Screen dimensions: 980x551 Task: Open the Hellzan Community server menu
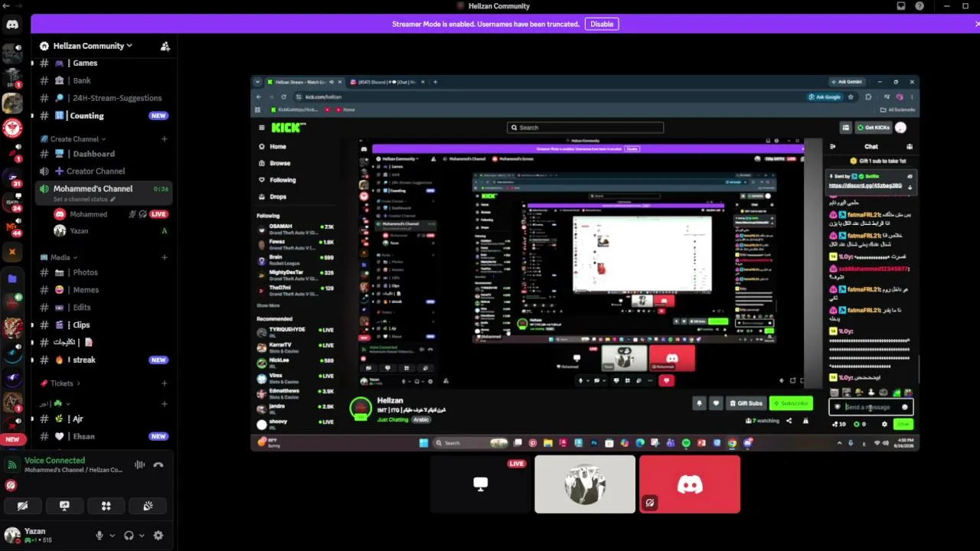[x=93, y=46]
